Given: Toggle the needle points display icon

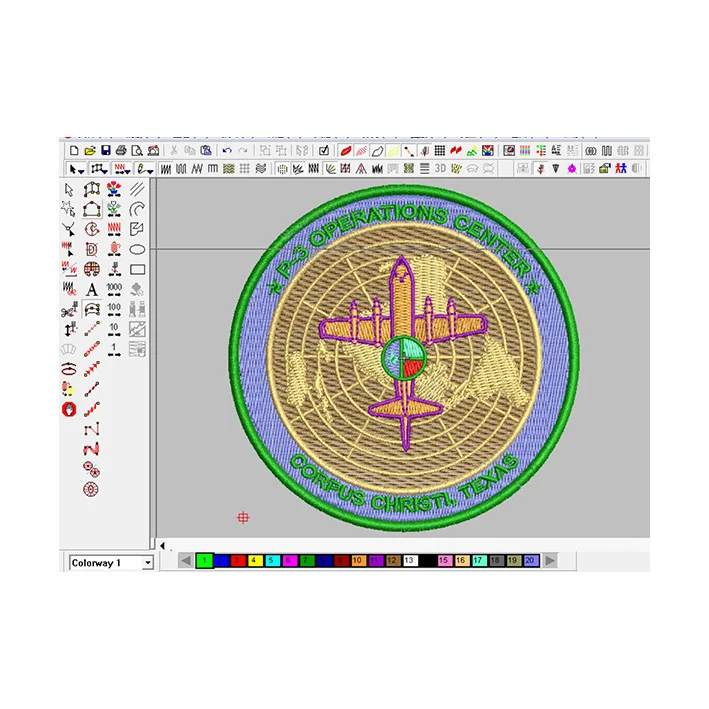Looking at the screenshot, I should [x=424, y=151].
